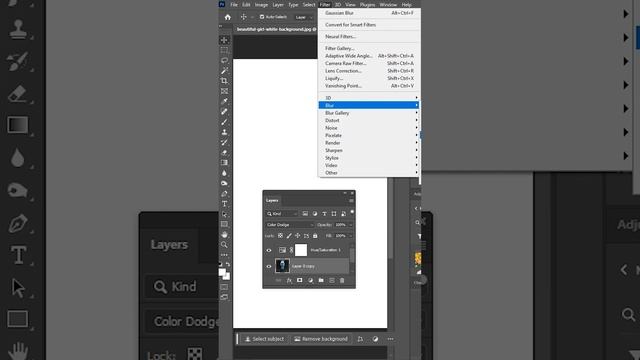Toggle layer filtering switch on
Image resolution: width=640 pixels, height=360 pixels.
pos(352,212)
